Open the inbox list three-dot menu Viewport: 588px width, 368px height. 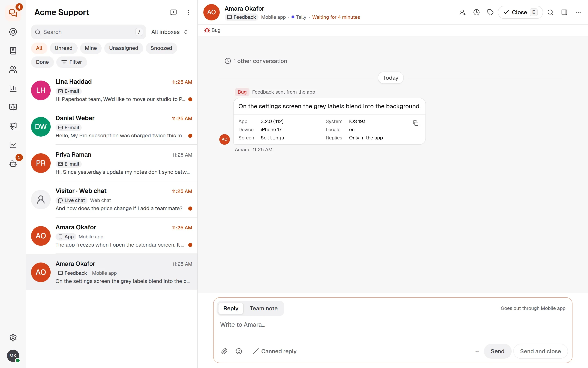[188, 12]
